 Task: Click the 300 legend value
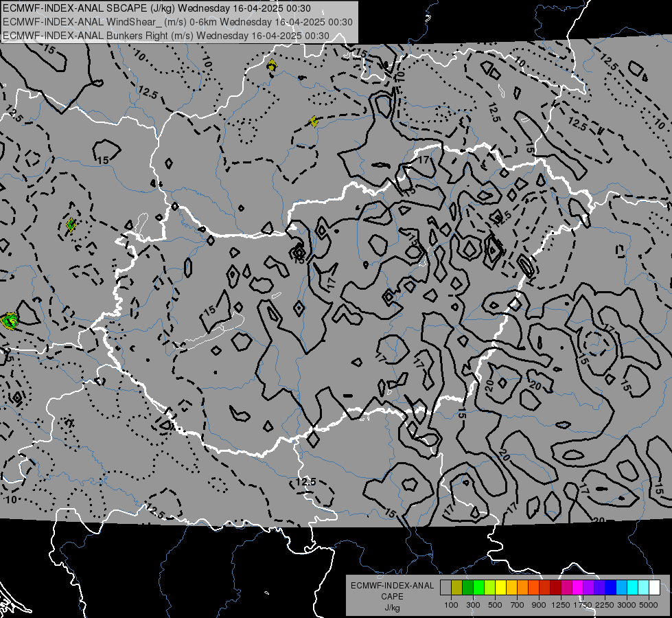coord(473,605)
